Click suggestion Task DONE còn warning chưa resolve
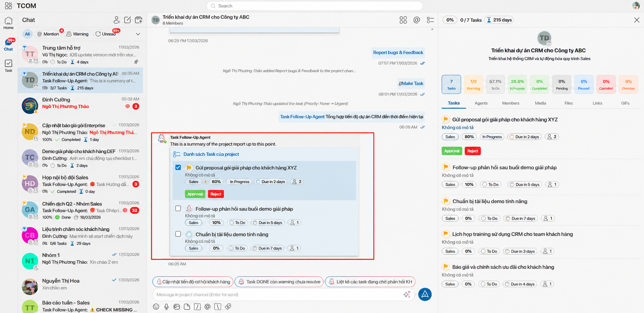 click(279, 282)
